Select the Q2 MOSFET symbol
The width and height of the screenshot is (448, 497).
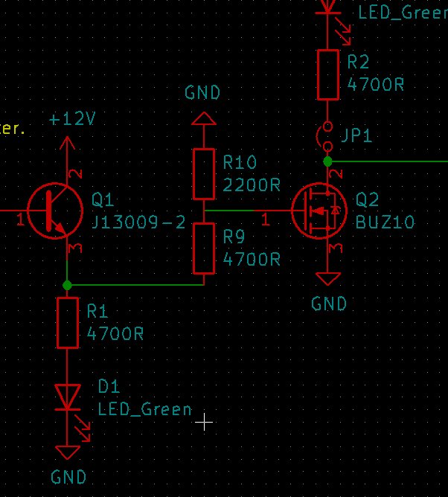coord(319,211)
